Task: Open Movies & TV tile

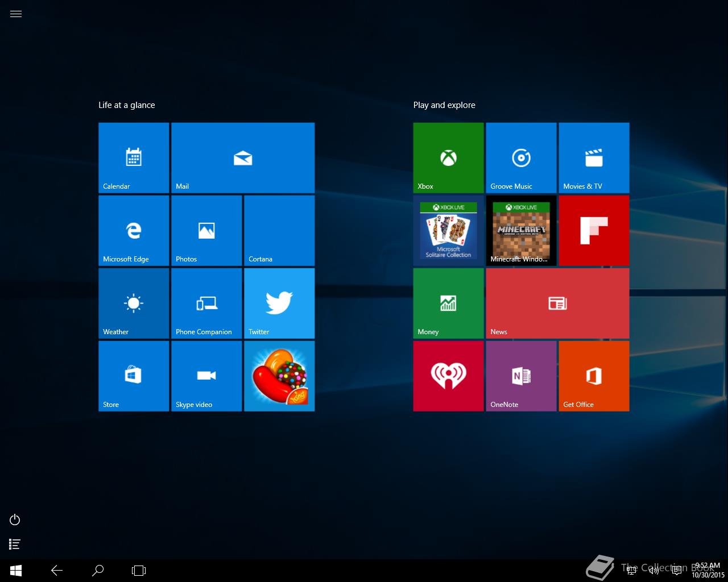Action: click(594, 158)
